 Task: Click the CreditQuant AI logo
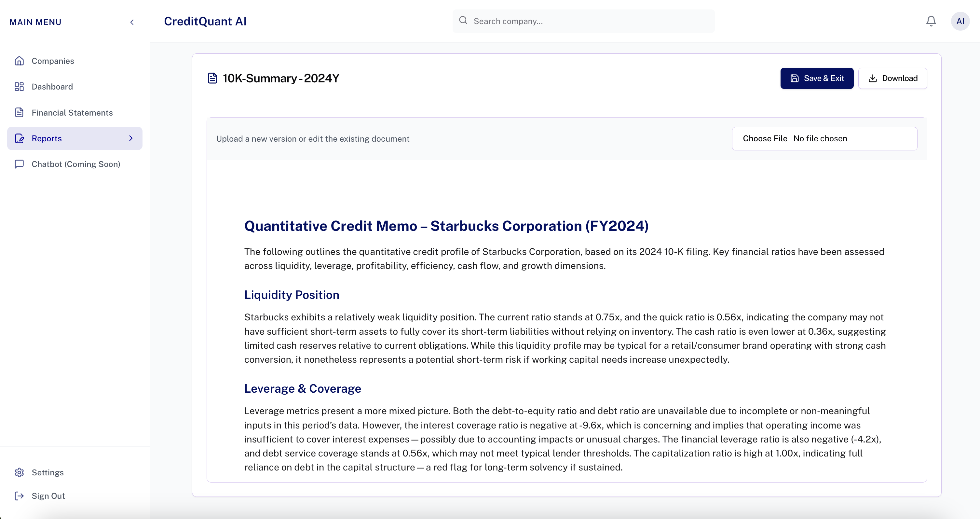pyautogui.click(x=205, y=21)
